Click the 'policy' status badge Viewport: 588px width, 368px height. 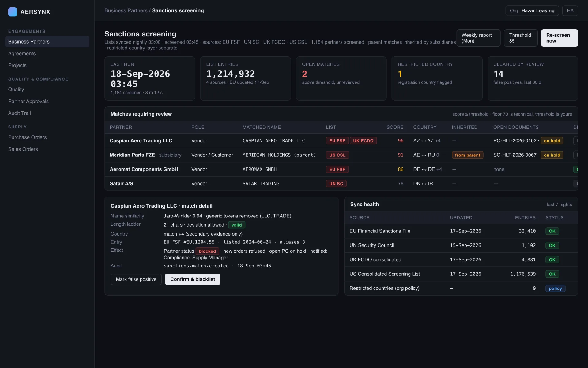(x=555, y=289)
